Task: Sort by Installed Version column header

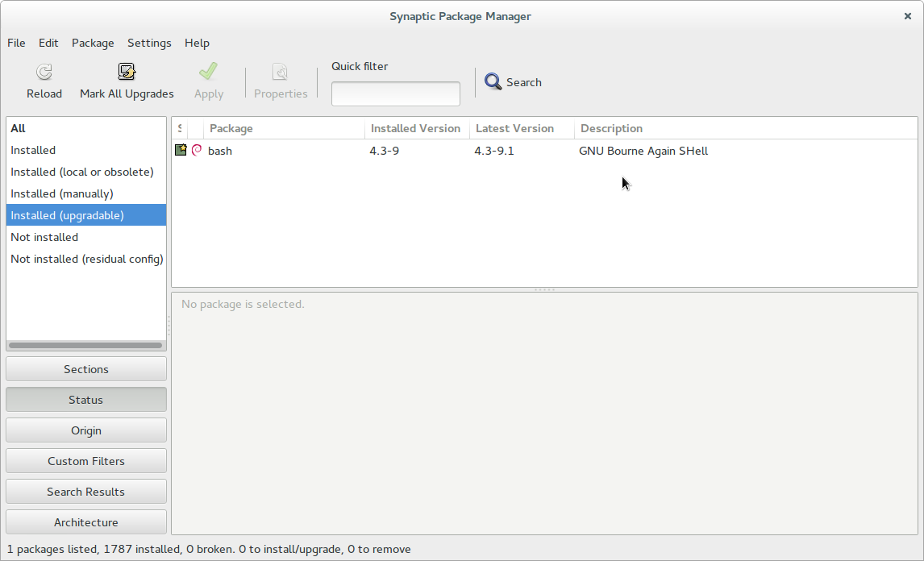Action: (417, 128)
